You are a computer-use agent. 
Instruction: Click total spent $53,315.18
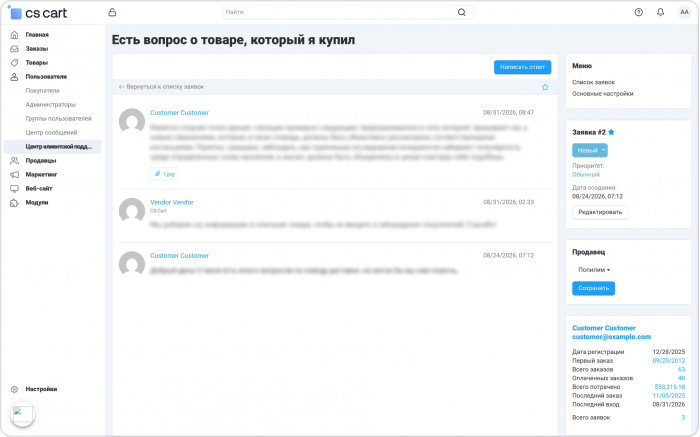coord(670,387)
